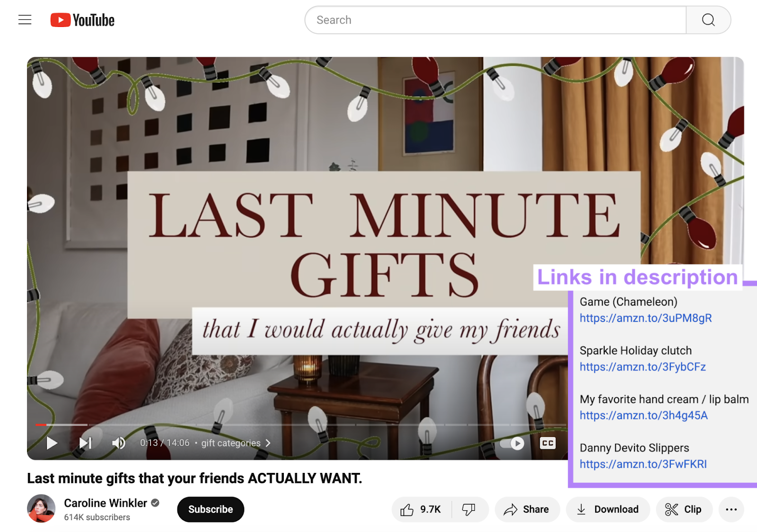
Task: Download the video
Action: (607, 509)
